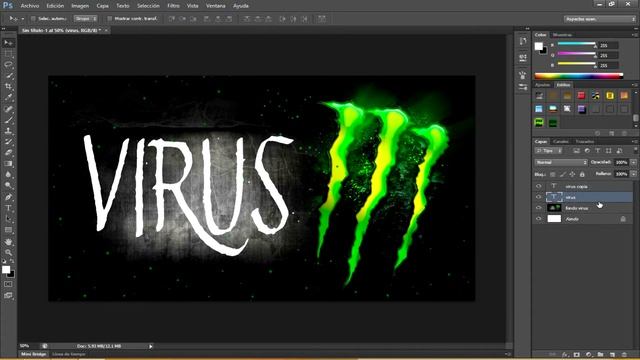
Task: Enable the 'Selec. autom.' checkbox
Action: pos(33,19)
